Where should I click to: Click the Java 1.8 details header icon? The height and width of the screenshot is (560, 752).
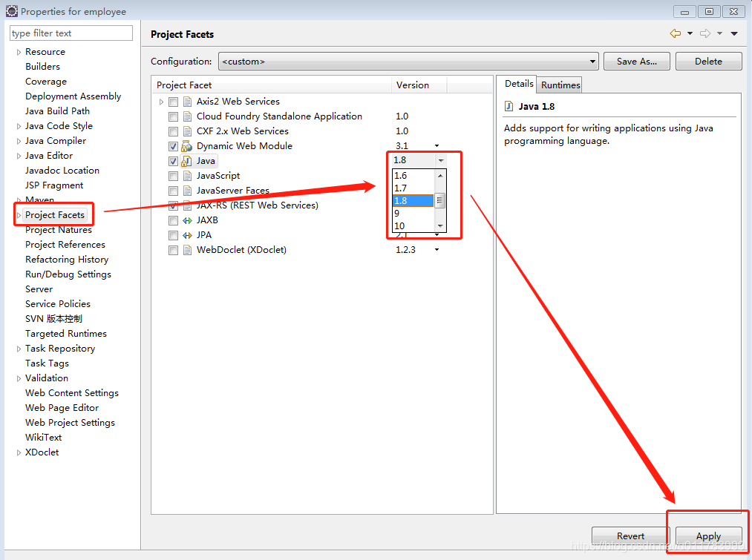tap(509, 106)
